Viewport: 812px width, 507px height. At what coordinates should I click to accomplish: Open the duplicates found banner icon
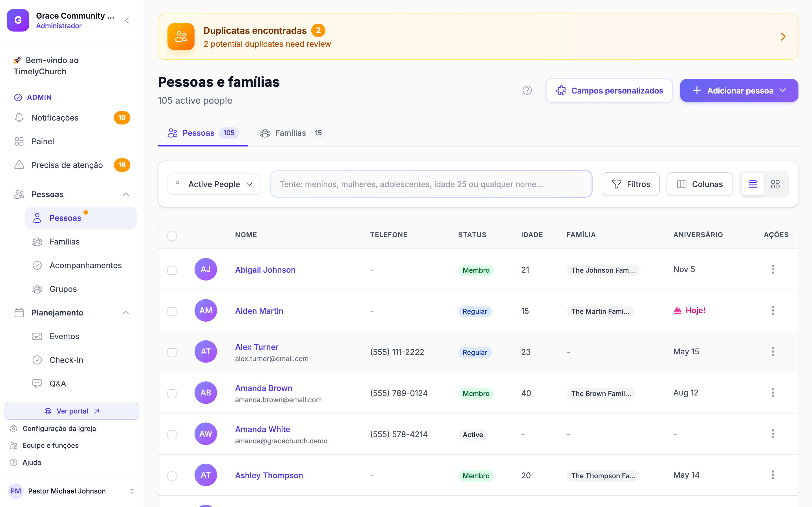coord(181,37)
